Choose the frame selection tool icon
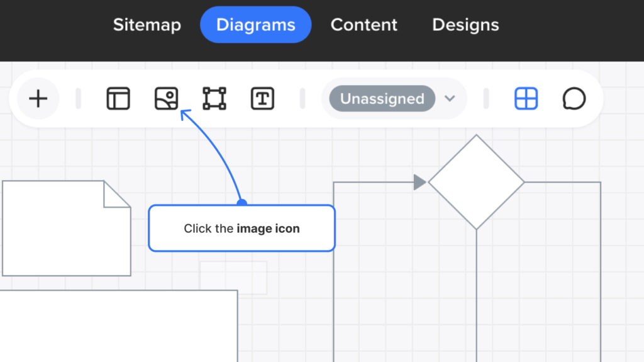The height and width of the screenshot is (362, 644). tap(214, 98)
